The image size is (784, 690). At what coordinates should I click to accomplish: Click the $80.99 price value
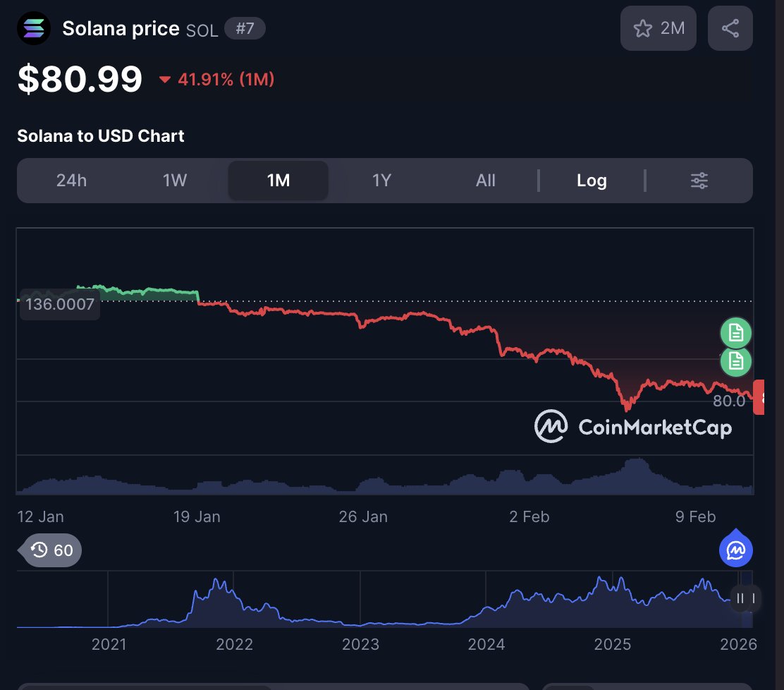(80, 79)
